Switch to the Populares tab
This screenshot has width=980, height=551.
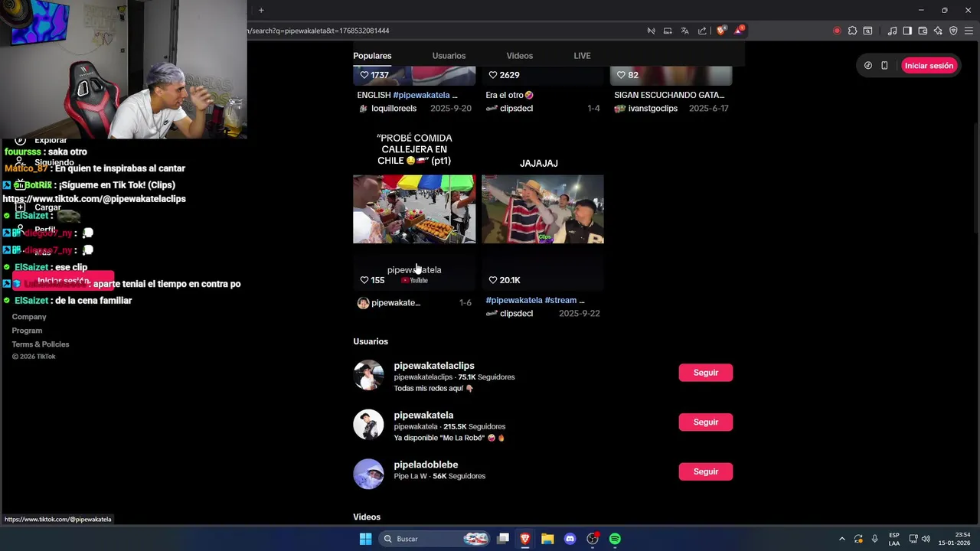(372, 56)
